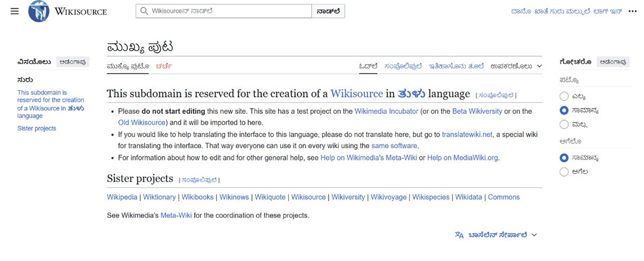The height and width of the screenshot is (261, 644).
Task: Open the ತುಳು language link in heading
Action: pyautogui.click(x=412, y=93)
